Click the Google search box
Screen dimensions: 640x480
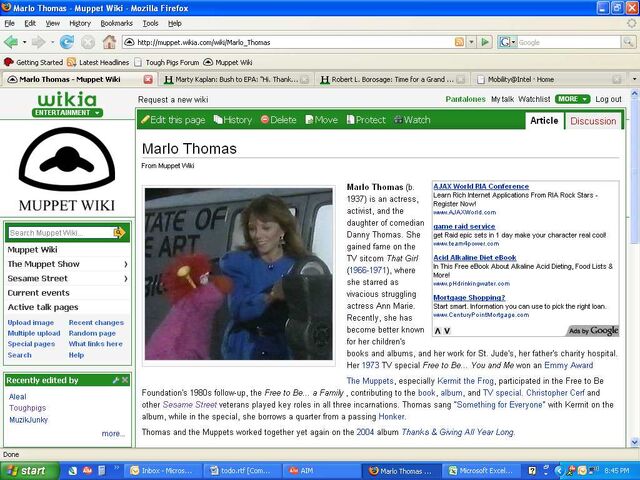point(569,42)
